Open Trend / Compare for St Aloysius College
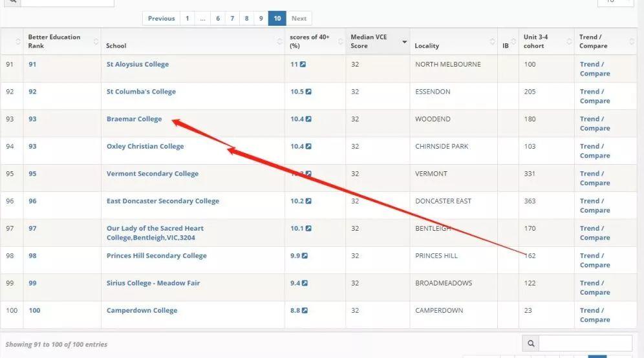 (x=595, y=69)
